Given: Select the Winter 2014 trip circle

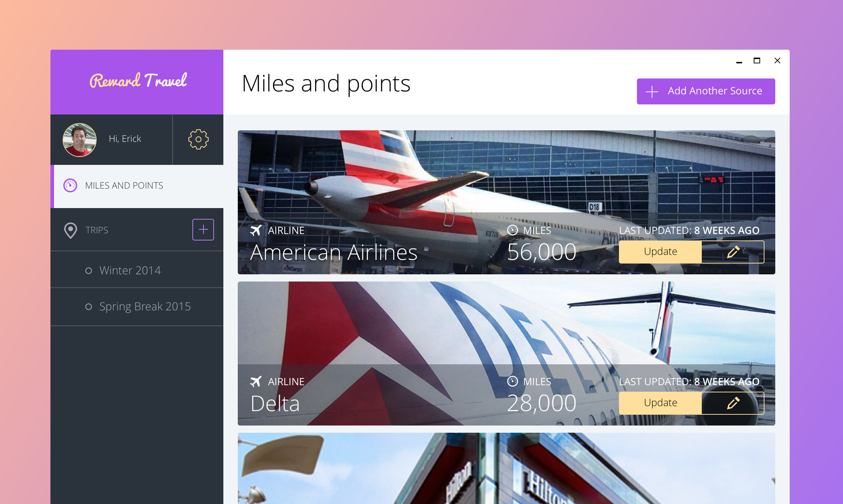Looking at the screenshot, I should [x=89, y=271].
